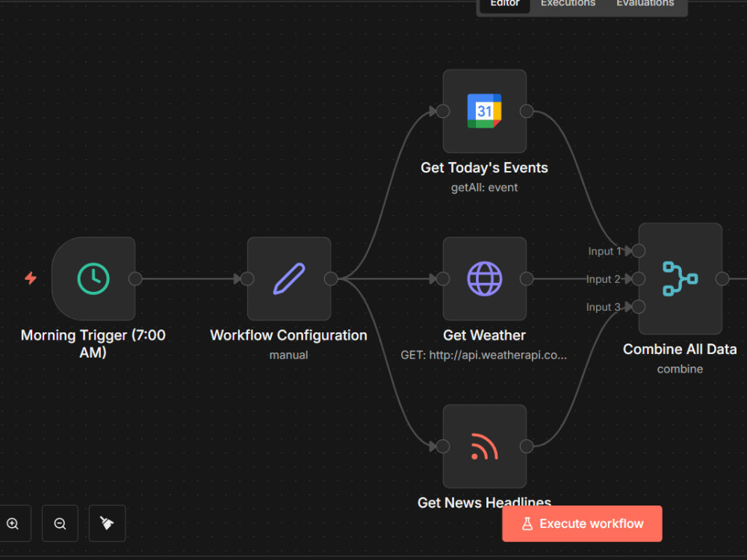Click the tidy up nodes broom button
The width and height of the screenshot is (747, 560).
[107, 523]
